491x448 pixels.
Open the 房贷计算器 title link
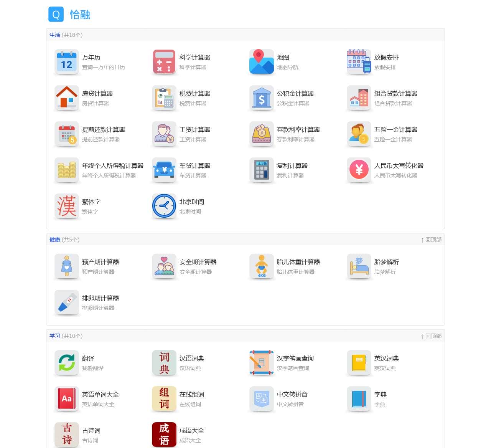[97, 93]
